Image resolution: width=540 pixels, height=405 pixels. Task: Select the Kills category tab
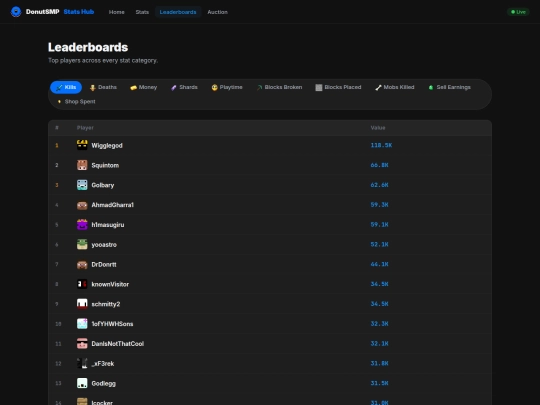point(66,87)
